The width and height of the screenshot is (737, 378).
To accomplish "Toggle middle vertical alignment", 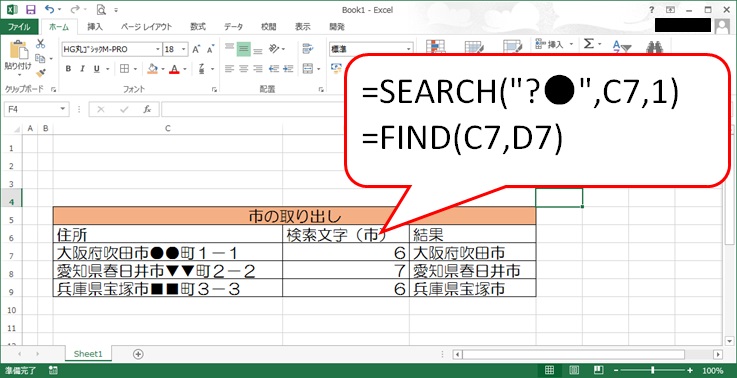I will pos(243,48).
